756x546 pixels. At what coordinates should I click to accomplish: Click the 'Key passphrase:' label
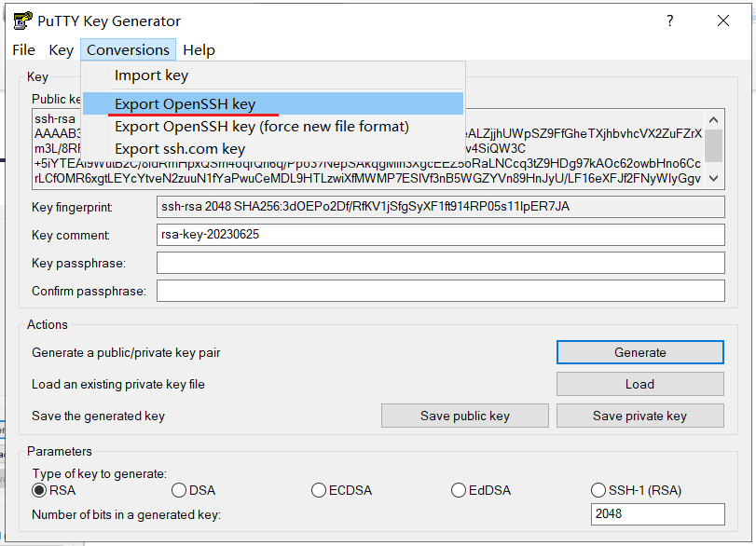pyautogui.click(x=78, y=263)
